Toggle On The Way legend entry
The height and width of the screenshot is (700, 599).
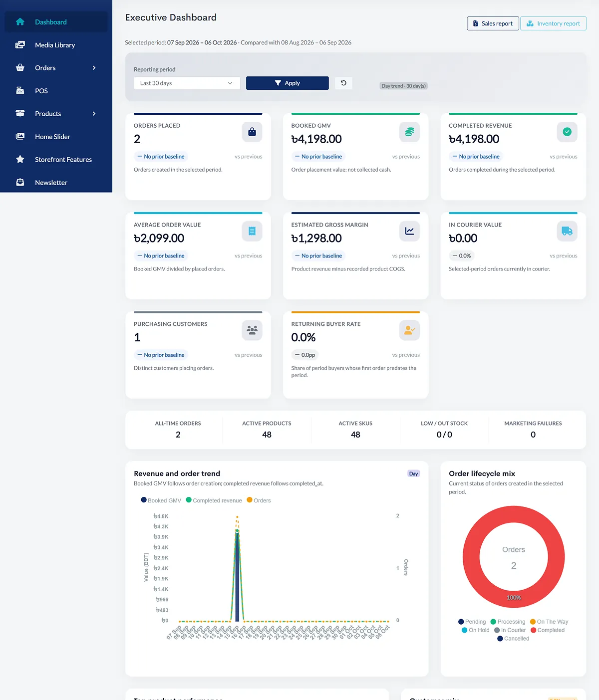click(549, 622)
